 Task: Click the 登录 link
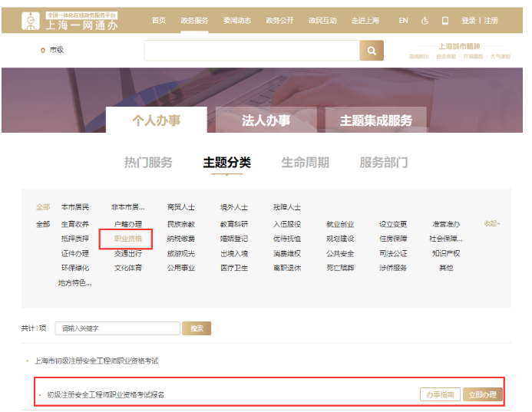[468, 21]
